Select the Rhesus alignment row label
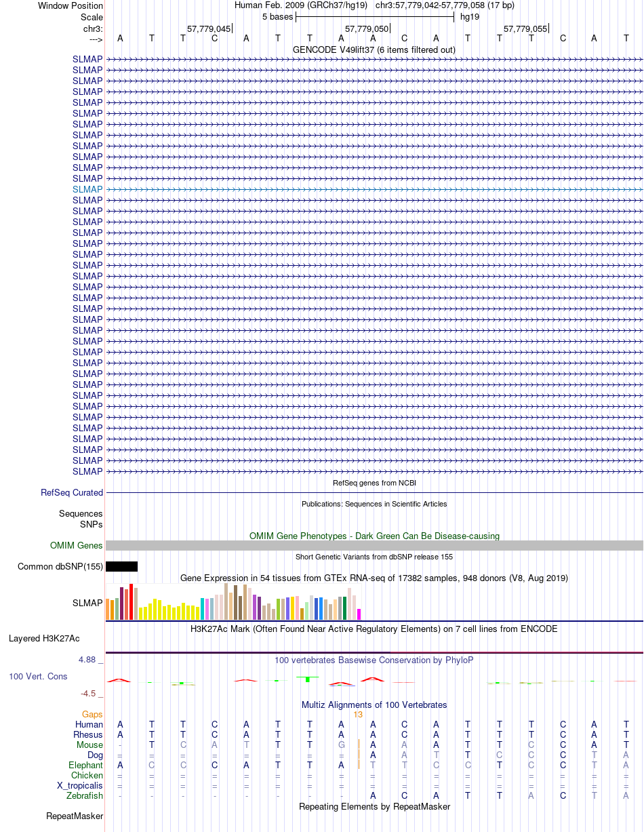The width and height of the screenshot is (644, 832). (88, 734)
